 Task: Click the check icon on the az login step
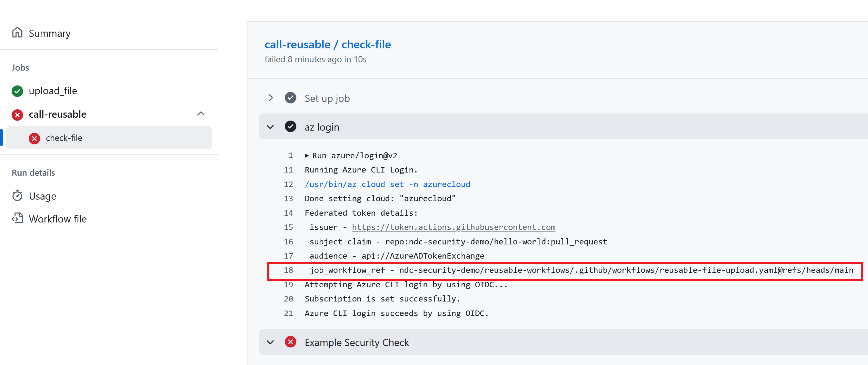coord(290,127)
